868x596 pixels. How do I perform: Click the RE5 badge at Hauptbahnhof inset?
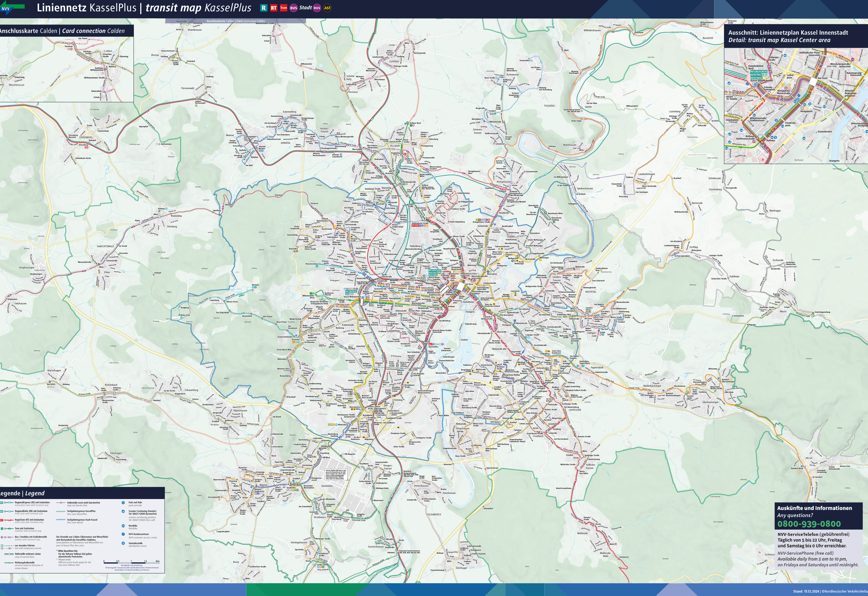pyautogui.click(x=753, y=72)
